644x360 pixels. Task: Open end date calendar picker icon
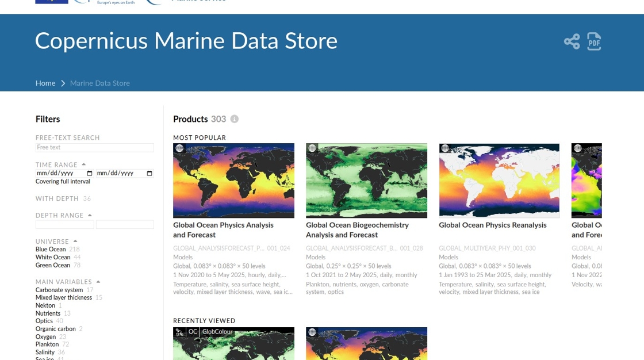pyautogui.click(x=149, y=174)
